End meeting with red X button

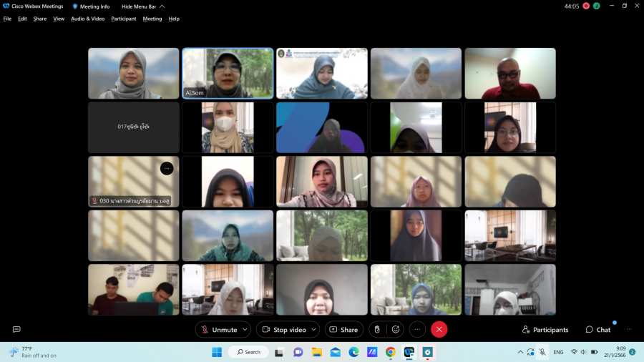click(x=439, y=330)
